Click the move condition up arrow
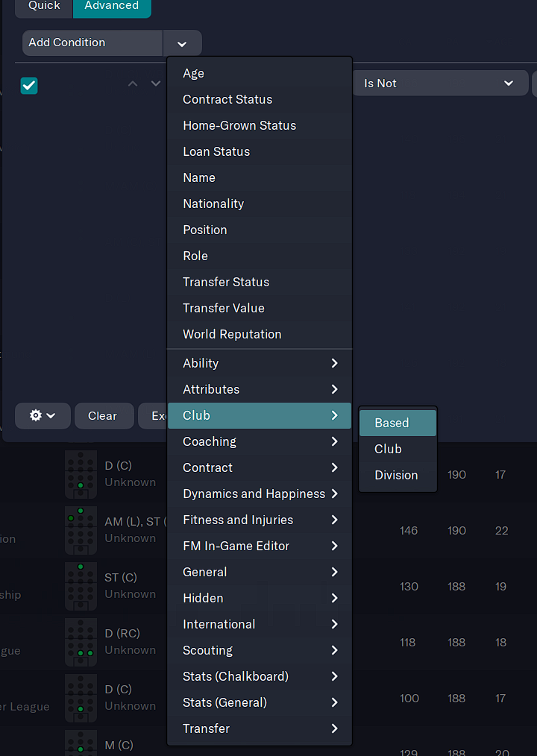The width and height of the screenshot is (537, 756). [x=133, y=84]
